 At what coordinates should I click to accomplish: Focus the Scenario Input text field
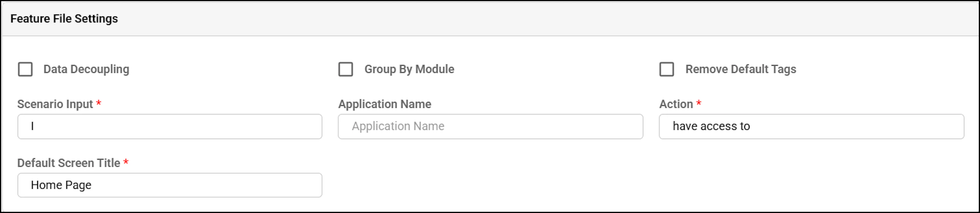170,126
